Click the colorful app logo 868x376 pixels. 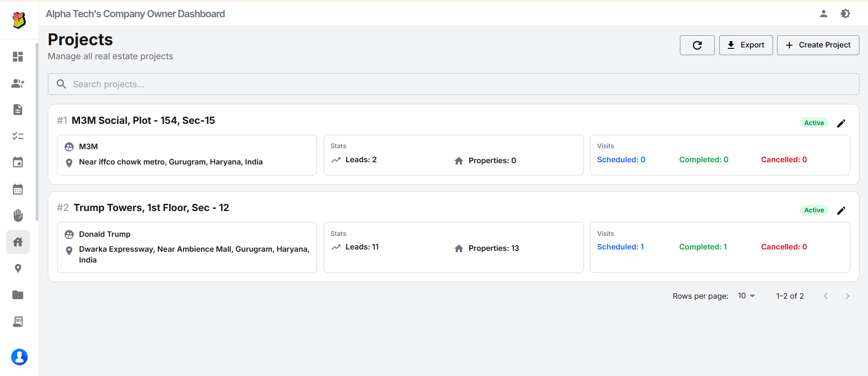[x=19, y=20]
